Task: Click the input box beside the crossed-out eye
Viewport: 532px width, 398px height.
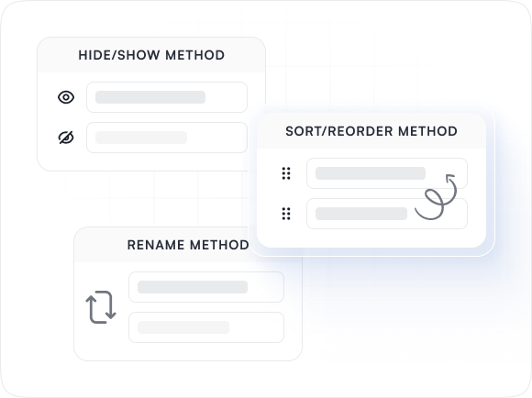Action: pyautogui.click(x=167, y=138)
